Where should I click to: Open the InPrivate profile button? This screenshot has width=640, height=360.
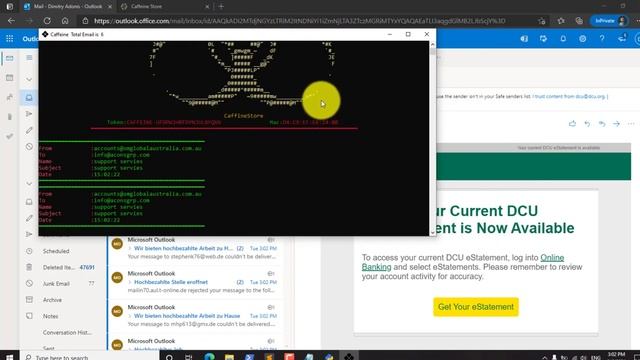pos(610,21)
